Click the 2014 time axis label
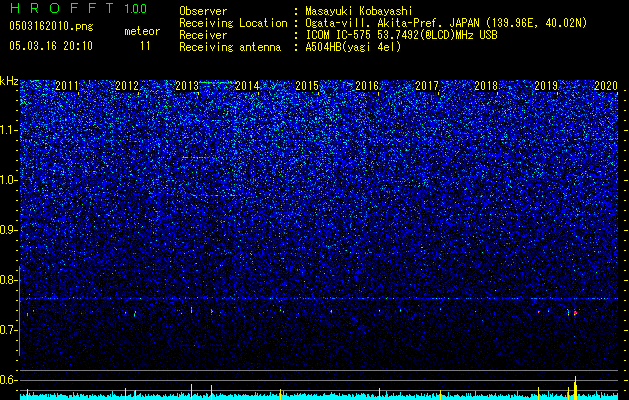This screenshot has width=629, height=400. (247, 85)
